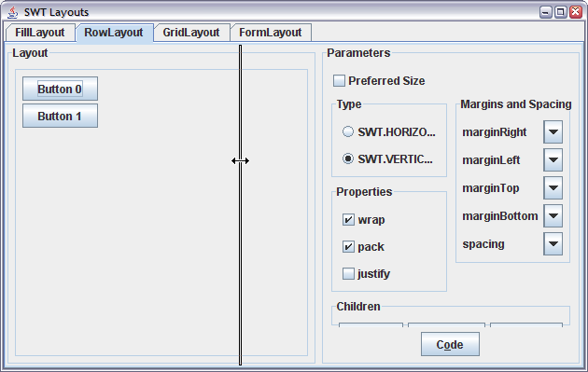
Task: Expand the marginLeft dropdown arrow
Action: (x=553, y=160)
